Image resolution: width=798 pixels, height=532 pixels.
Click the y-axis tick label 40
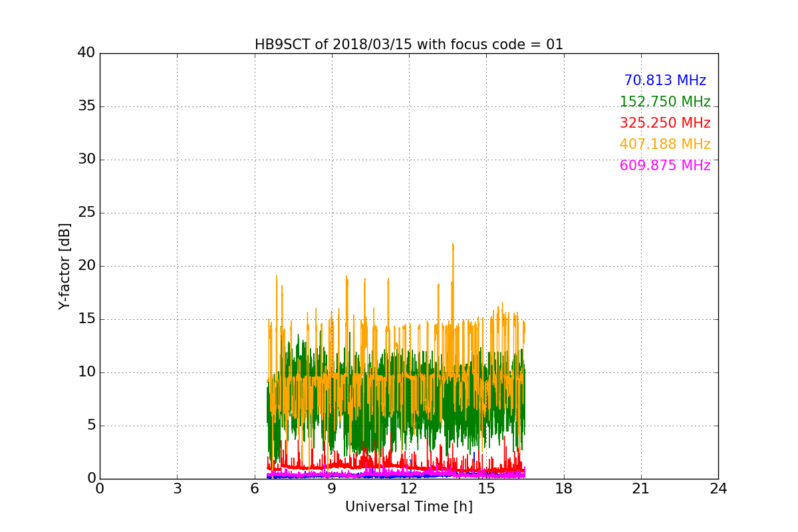(x=86, y=53)
